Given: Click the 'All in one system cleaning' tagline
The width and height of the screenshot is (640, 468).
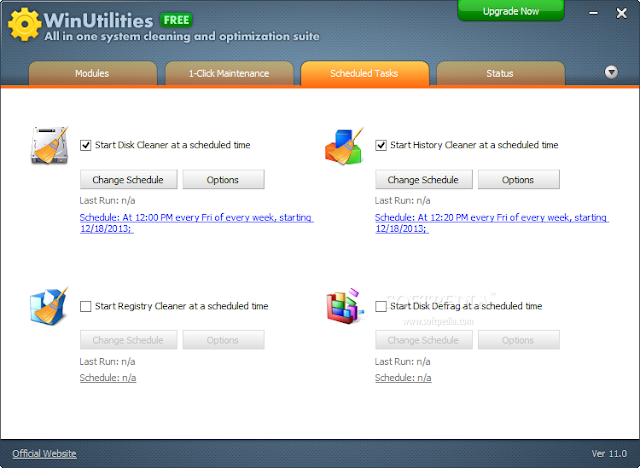Looking at the screenshot, I should coord(182,36).
